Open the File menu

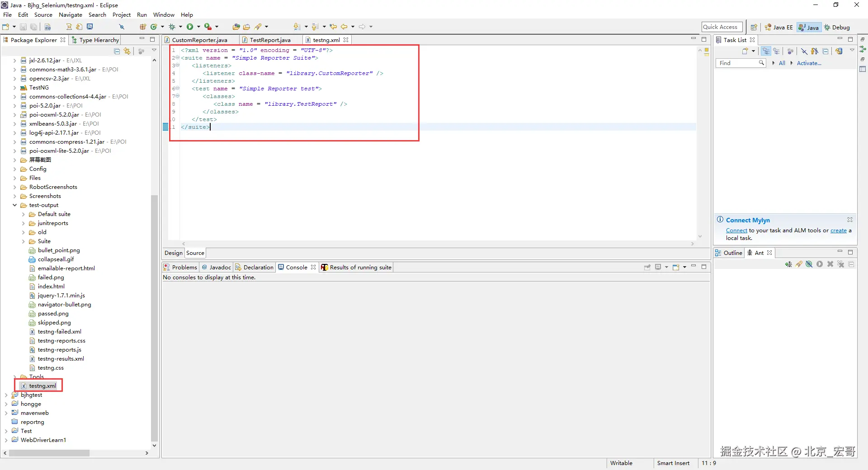coord(8,15)
